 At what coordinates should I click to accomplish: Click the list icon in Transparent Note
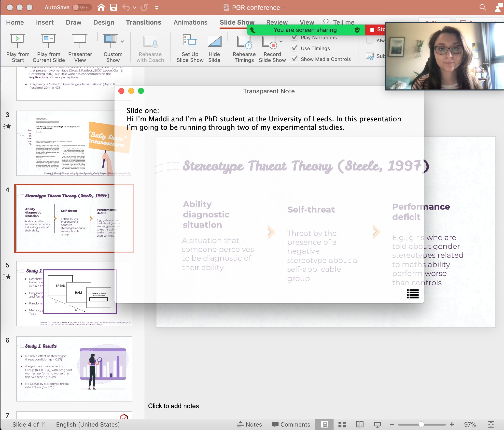(413, 294)
